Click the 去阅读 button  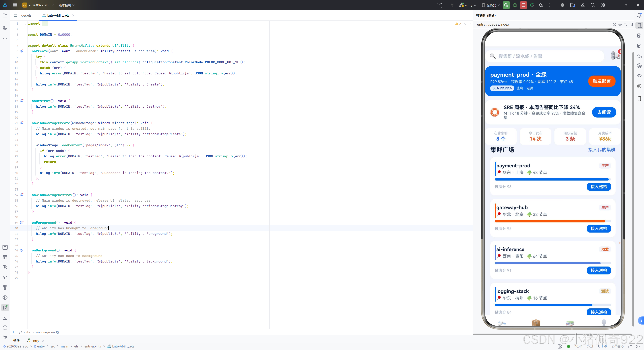coord(604,112)
